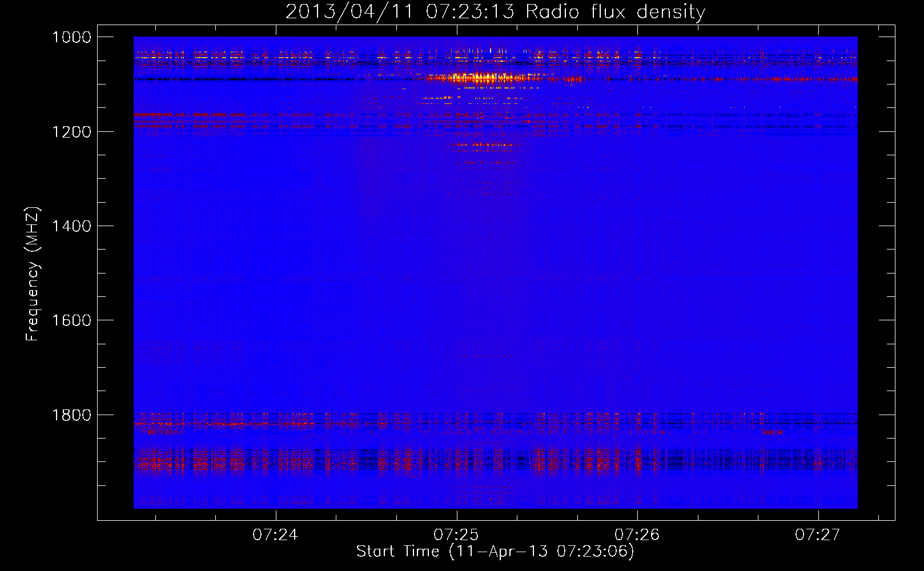The image size is (924, 571).
Task: Select the 'Frequency (MHZ)' y-axis label
Action: (33, 274)
